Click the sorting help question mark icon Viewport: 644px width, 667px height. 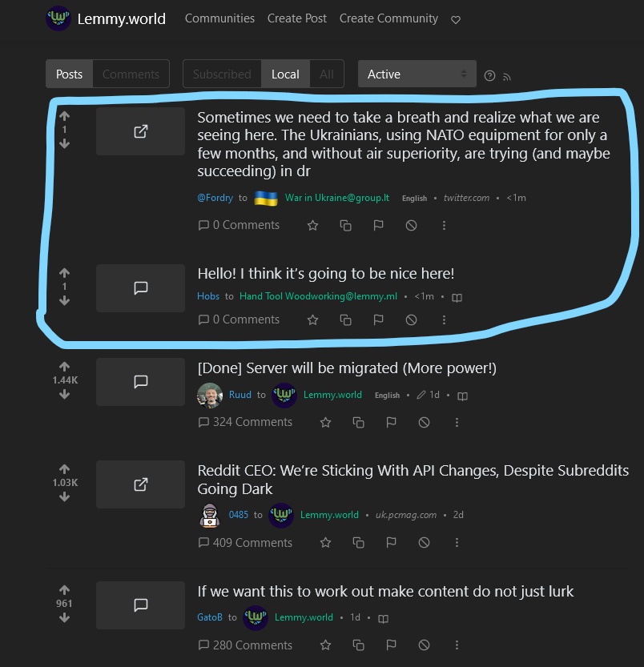(x=489, y=76)
